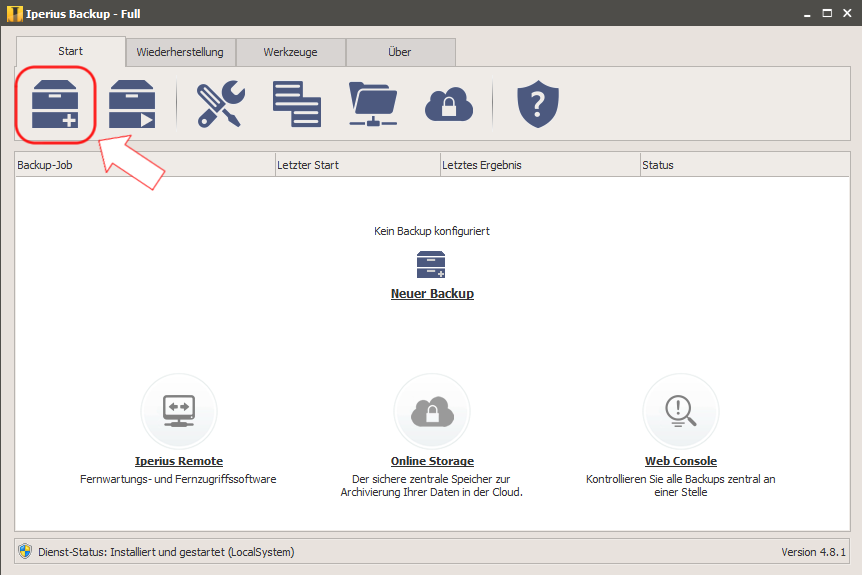The height and width of the screenshot is (580, 862).
Task: Click the text 'Kein Backup konfiguriert'
Action: pyautogui.click(x=432, y=231)
